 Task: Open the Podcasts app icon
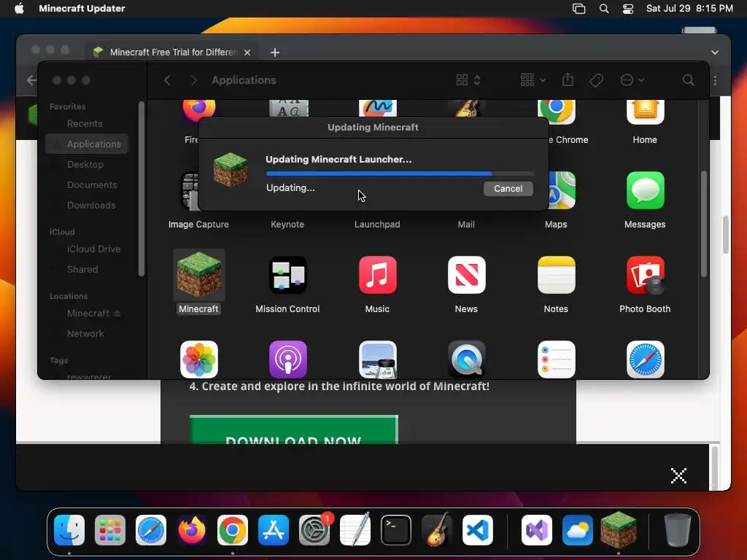pos(287,359)
